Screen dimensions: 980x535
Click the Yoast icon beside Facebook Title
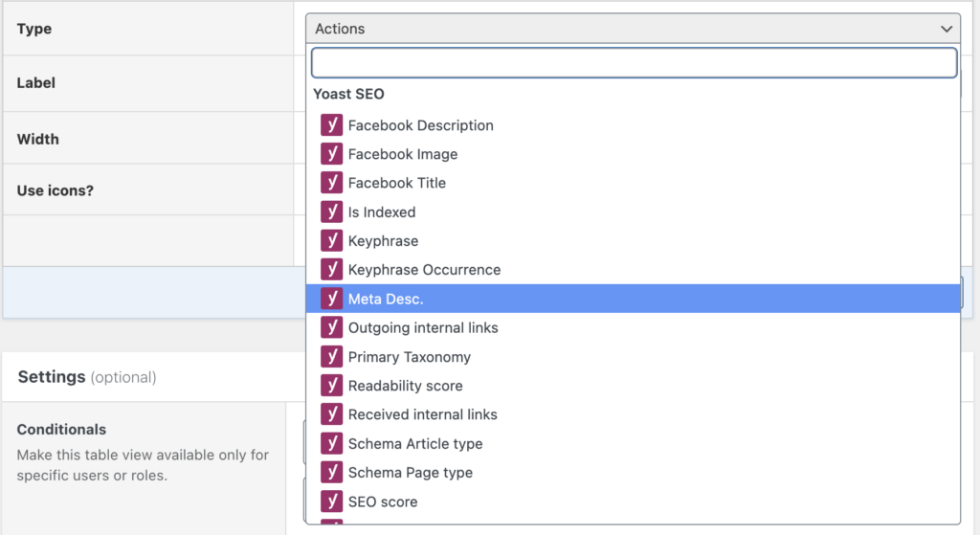point(331,183)
